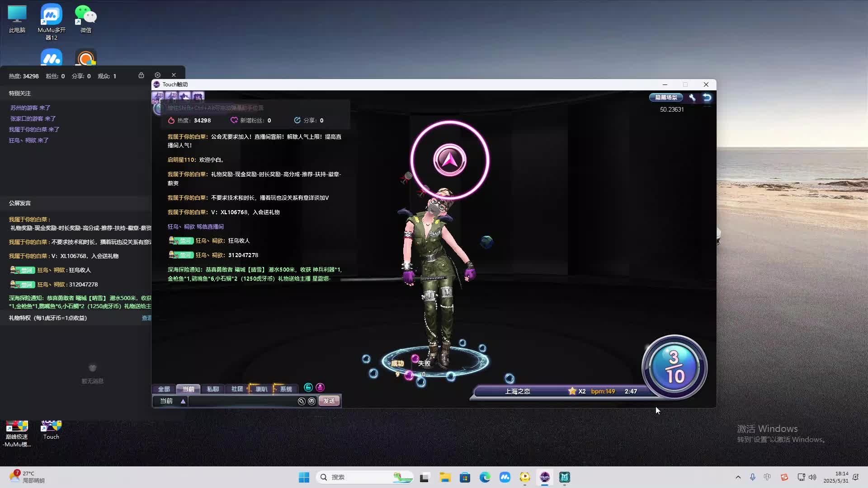Open the Touch game taskbar icon
The width and height of the screenshot is (868, 488).
pyautogui.click(x=544, y=477)
